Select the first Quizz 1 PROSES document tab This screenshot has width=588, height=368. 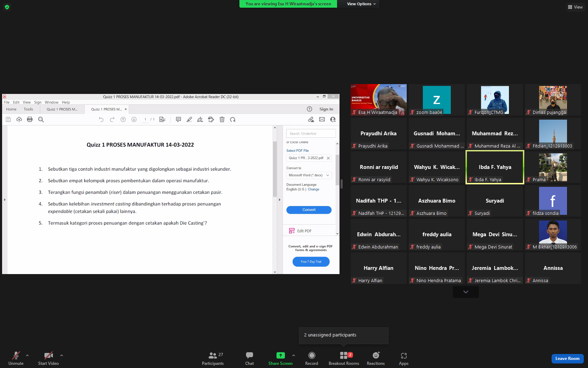[x=62, y=109]
